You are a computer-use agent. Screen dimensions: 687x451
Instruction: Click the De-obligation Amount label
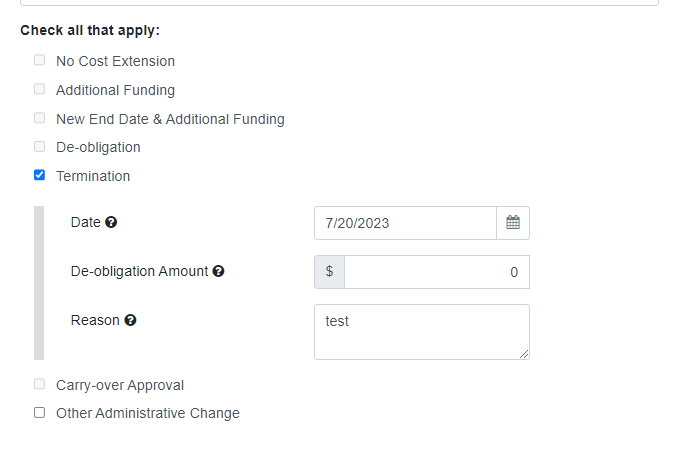point(139,271)
